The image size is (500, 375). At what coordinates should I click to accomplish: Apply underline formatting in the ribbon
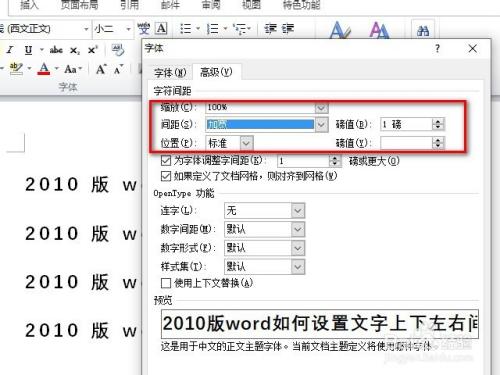pos(28,50)
